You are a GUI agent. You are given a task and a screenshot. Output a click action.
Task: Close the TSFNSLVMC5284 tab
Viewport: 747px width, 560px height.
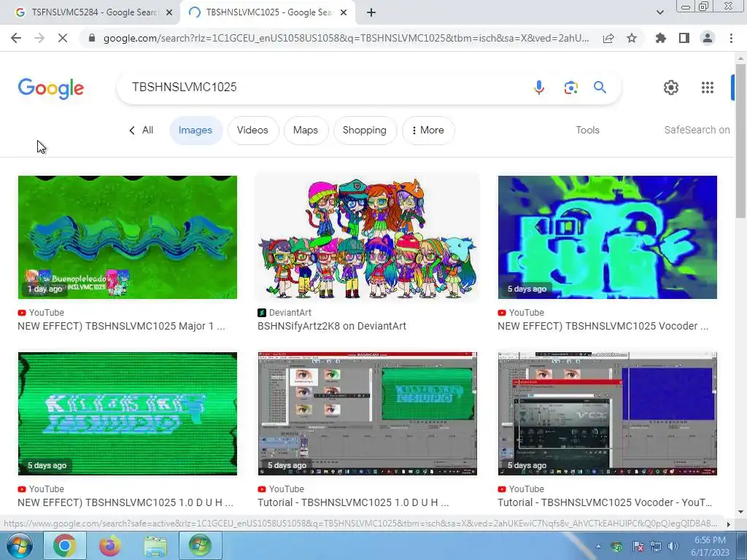169,12
